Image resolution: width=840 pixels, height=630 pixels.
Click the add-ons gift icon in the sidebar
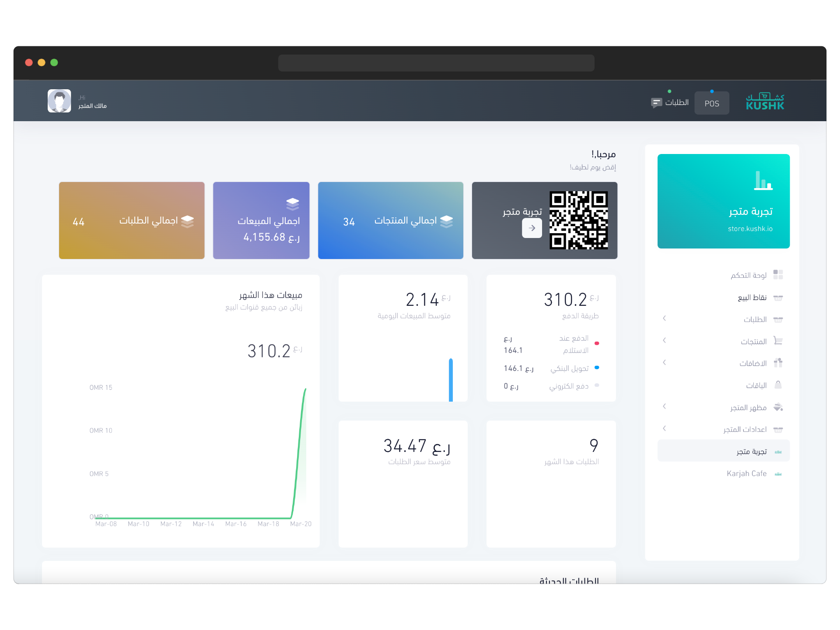tap(778, 363)
